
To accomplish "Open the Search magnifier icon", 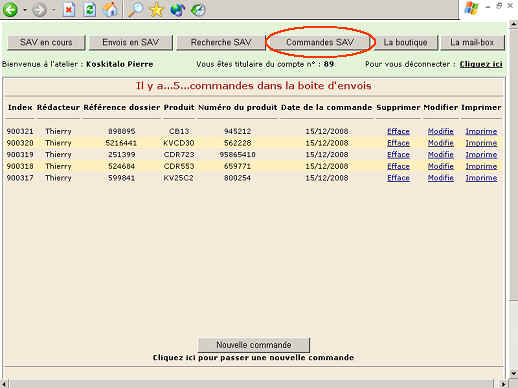I will pos(135,9).
